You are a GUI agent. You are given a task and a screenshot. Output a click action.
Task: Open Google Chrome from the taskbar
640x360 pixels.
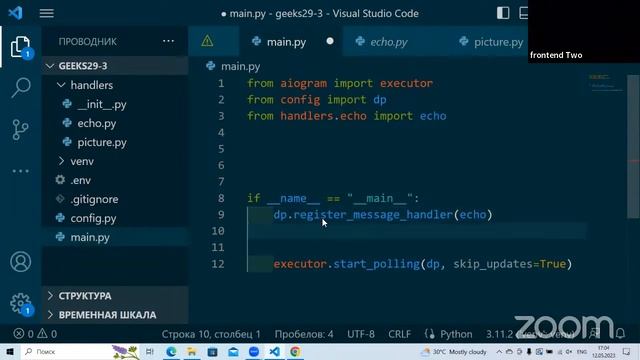295,351
